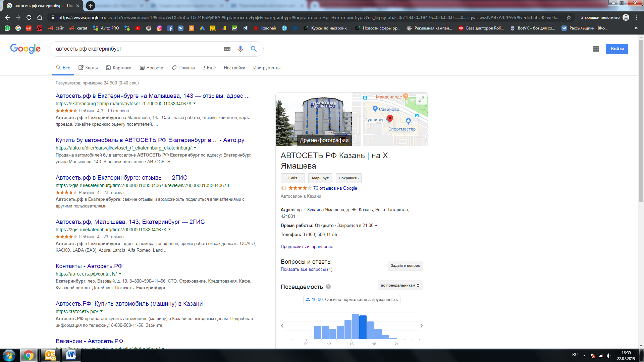
Task: Open the Odnoklassniki bookmark
Action: [192, 28]
